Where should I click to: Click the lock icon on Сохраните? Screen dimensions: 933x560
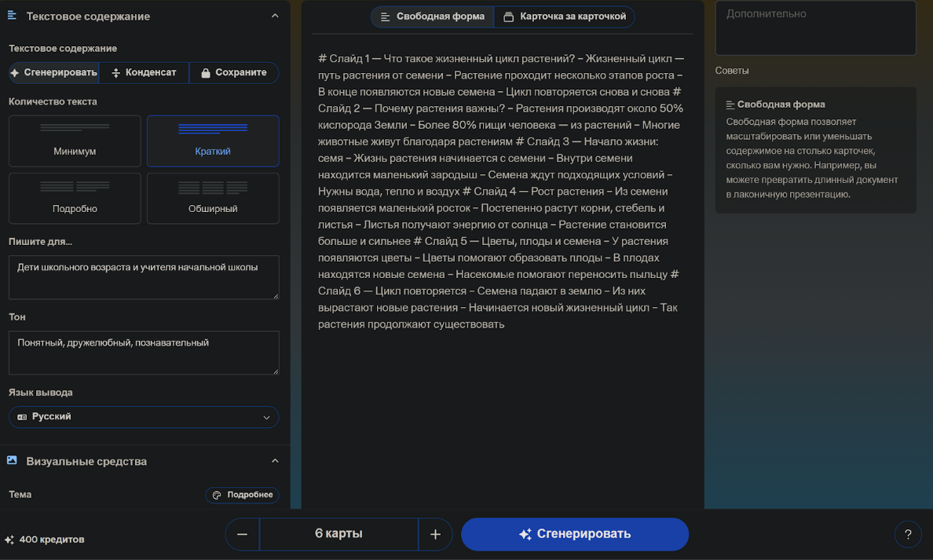click(206, 73)
